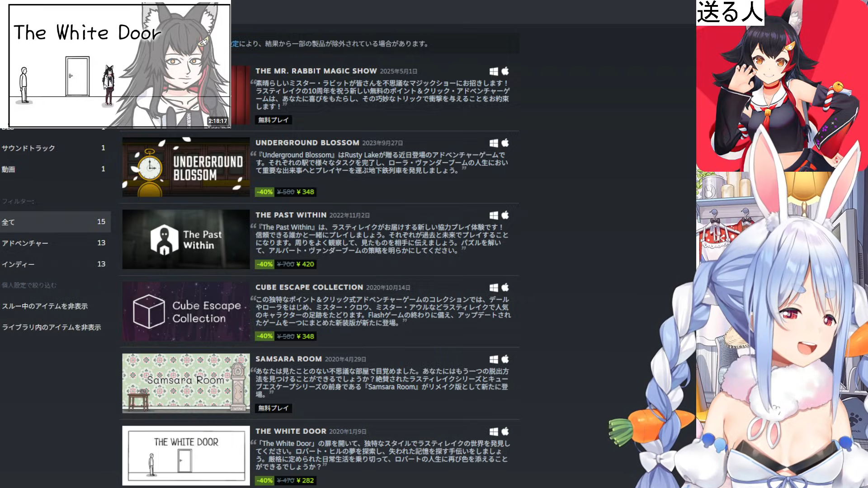Click Apple icon on Cube Escape Collection row

[505, 287]
